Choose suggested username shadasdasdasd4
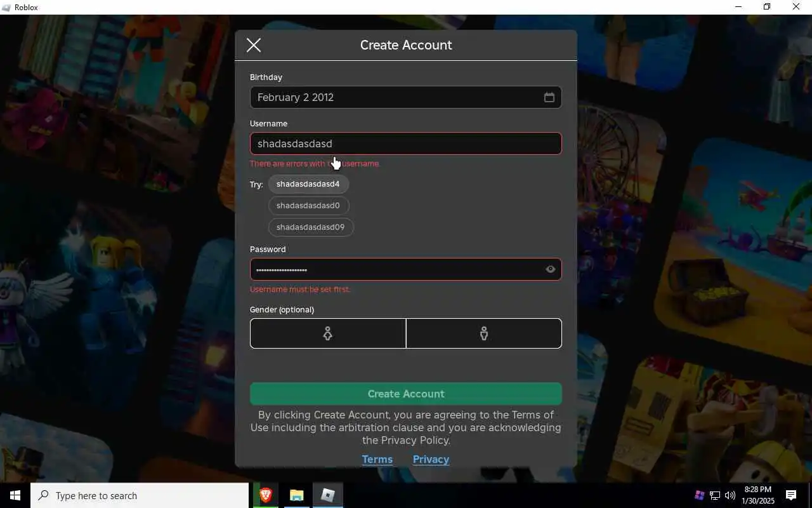The width and height of the screenshot is (812, 508). (x=308, y=184)
